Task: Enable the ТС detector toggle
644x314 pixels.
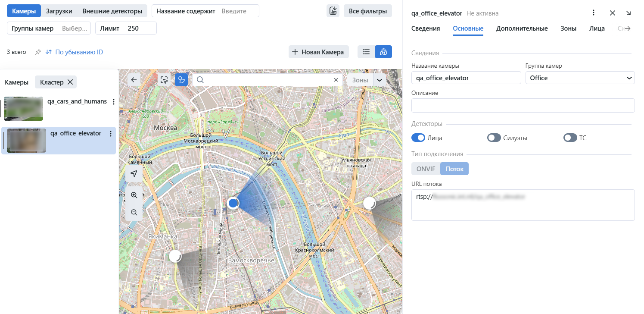Action: (570, 138)
